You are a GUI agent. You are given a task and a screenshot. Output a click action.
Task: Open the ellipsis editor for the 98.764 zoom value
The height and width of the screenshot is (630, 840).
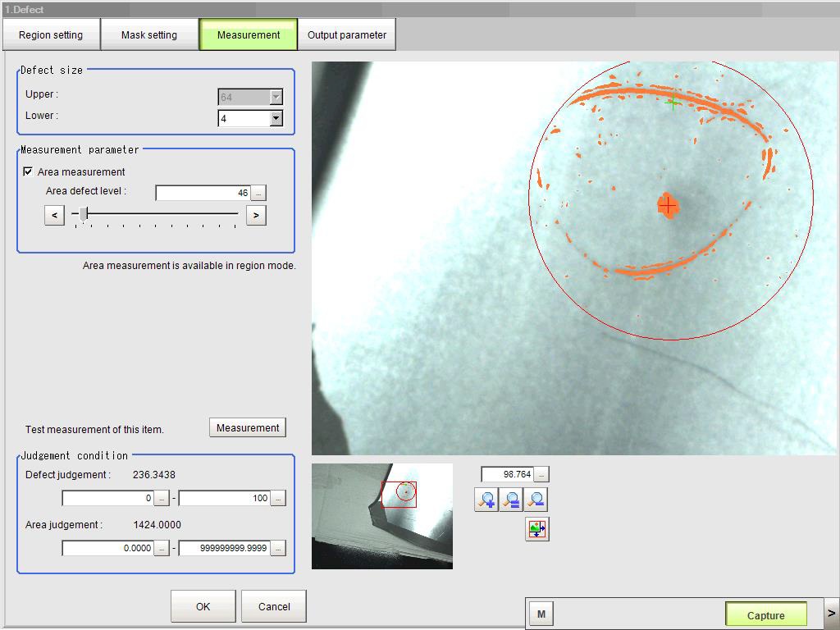point(541,474)
